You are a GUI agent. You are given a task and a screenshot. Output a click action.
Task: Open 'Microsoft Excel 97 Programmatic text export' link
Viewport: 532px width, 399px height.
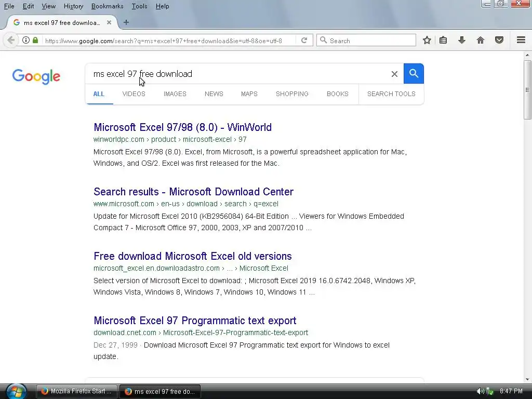195,321
